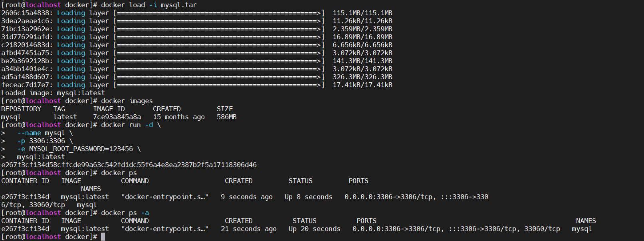Click the 2.359MB/2.359MB size value
The width and height of the screenshot is (644, 241).
(x=363, y=29)
